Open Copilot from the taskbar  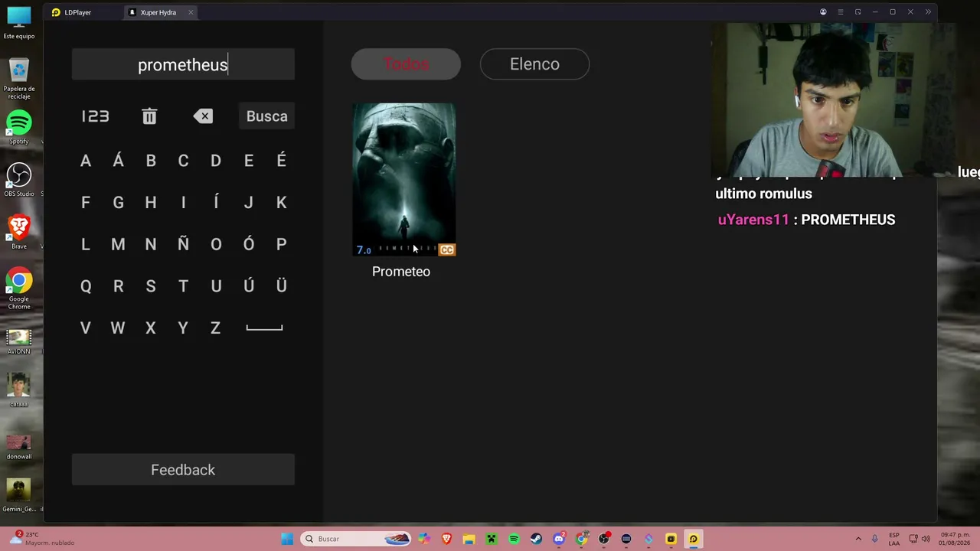pyautogui.click(x=423, y=539)
